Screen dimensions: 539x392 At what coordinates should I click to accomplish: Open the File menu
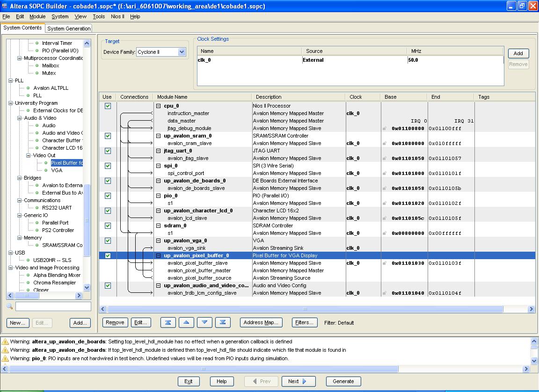point(6,16)
